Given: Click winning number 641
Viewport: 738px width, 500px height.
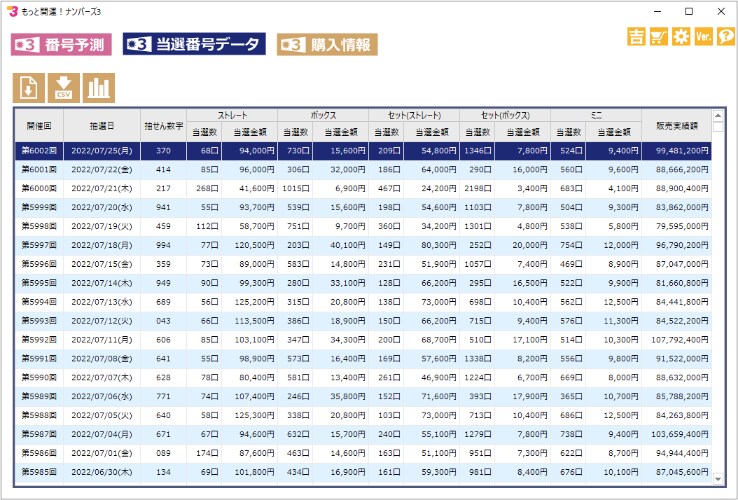Looking at the screenshot, I should 163,358.
